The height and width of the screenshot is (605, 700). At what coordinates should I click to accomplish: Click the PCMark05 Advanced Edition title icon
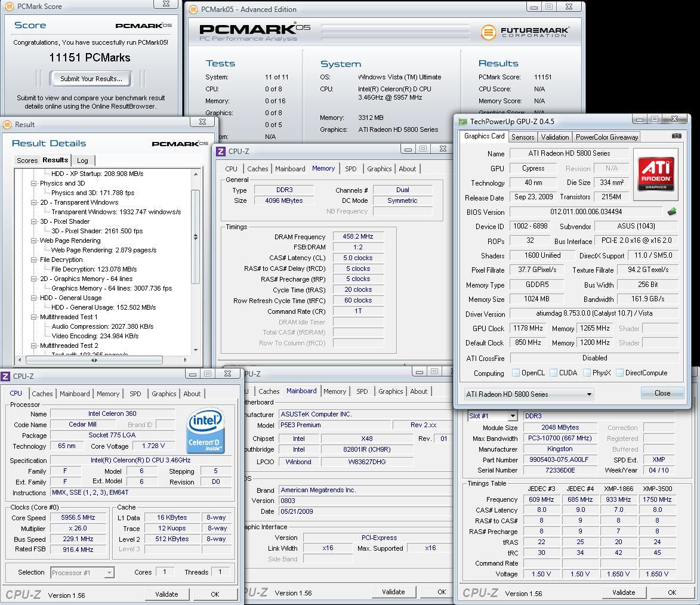tap(193, 10)
